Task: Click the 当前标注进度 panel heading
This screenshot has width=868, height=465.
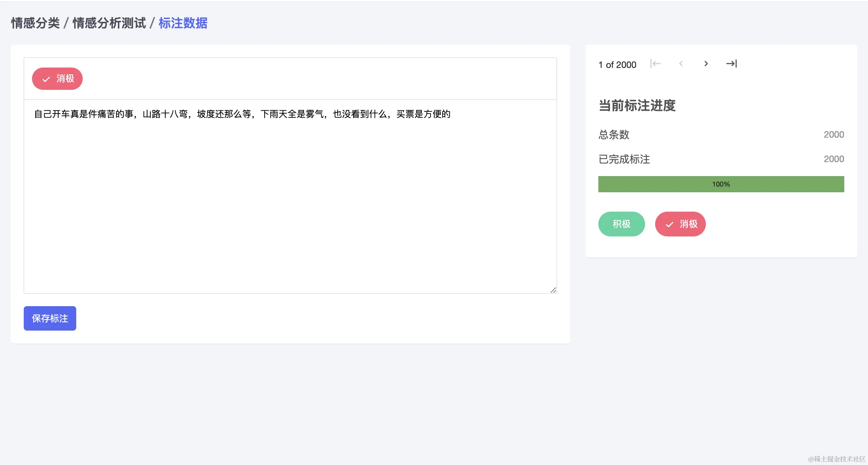Action: coord(637,106)
